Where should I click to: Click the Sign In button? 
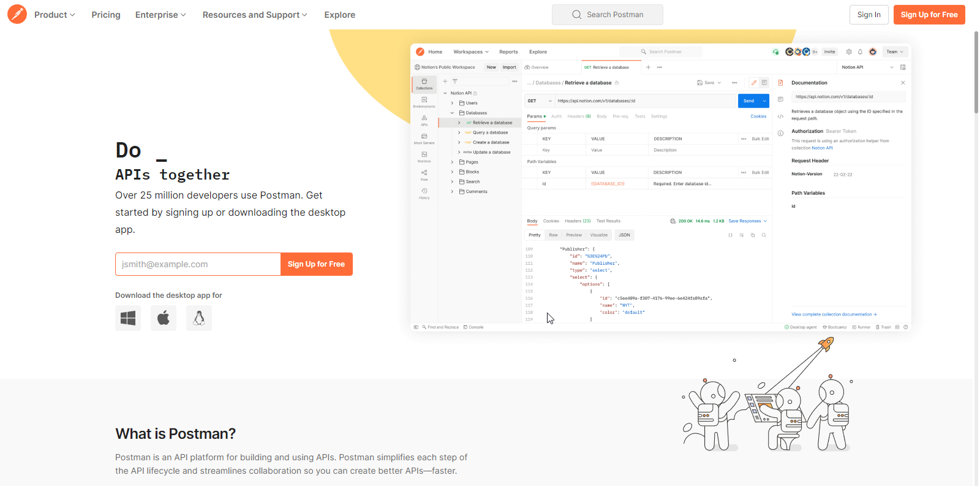(869, 15)
